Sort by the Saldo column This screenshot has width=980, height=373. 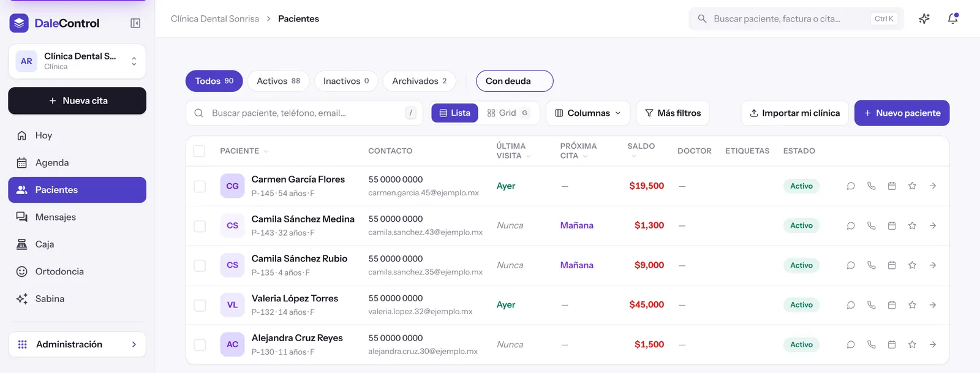pyautogui.click(x=641, y=151)
